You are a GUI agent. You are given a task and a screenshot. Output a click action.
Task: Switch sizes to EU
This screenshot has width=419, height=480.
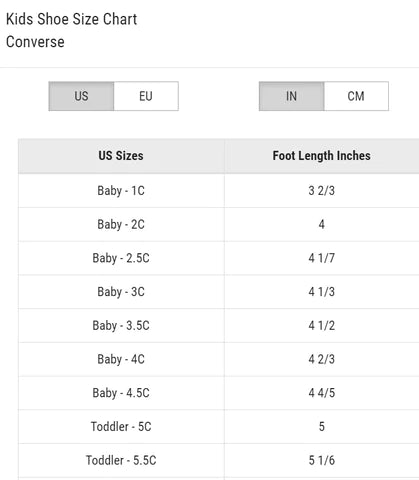146,96
